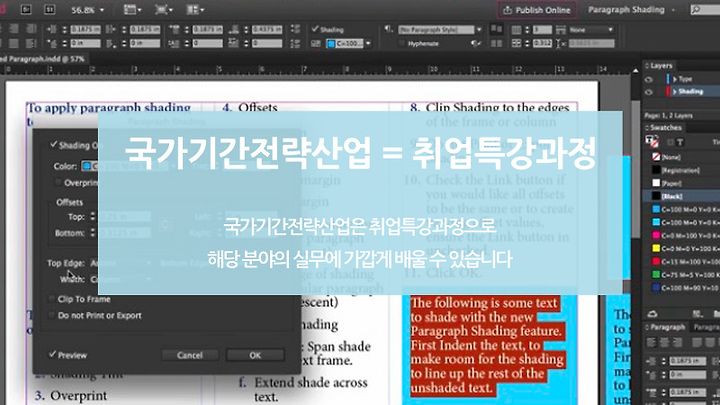Toggle the Preview checkbox in dialog
Viewport: 720px width, 405px height.
click(52, 354)
